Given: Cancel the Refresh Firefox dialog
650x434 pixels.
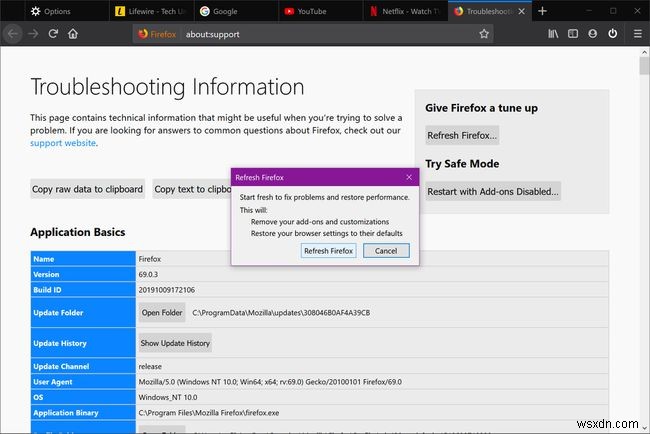Looking at the screenshot, I should [x=386, y=251].
